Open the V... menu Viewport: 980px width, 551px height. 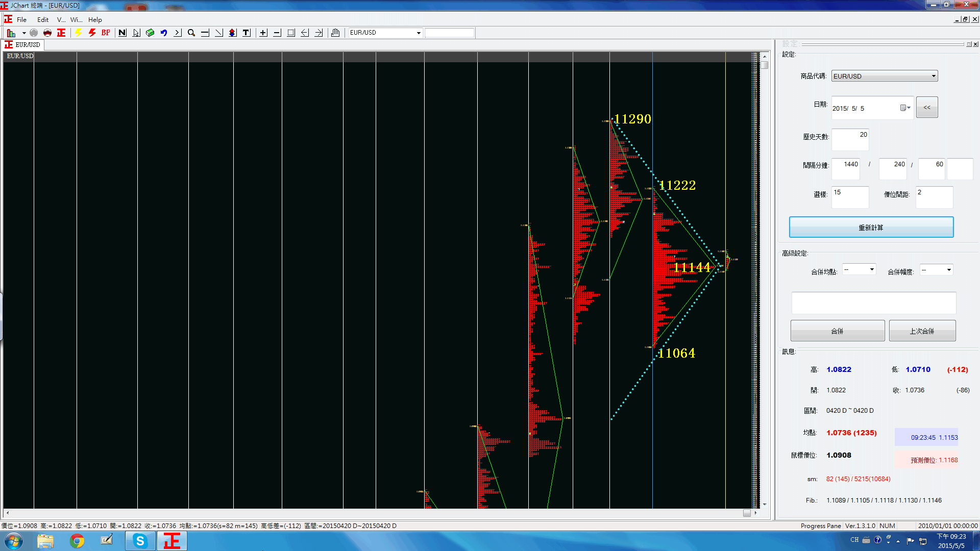click(x=61, y=19)
